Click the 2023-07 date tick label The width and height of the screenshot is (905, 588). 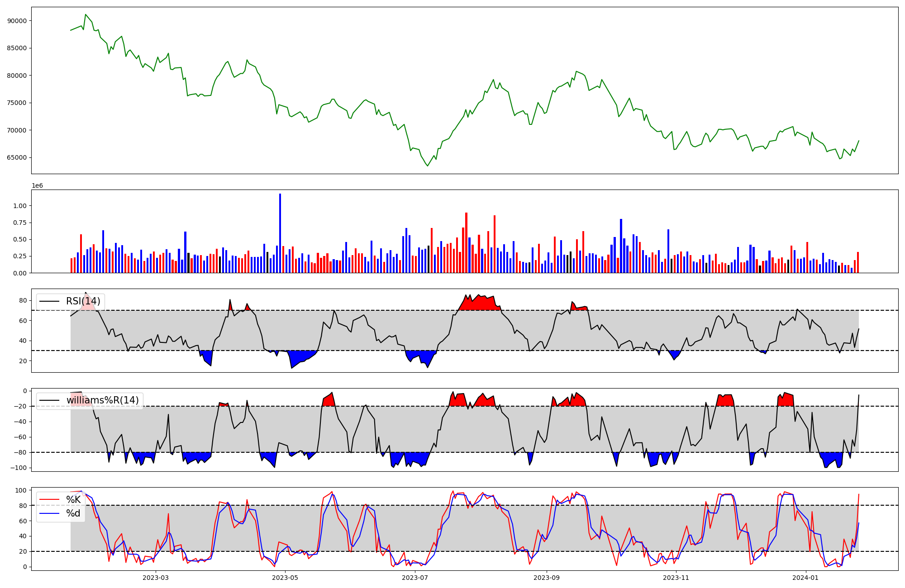tap(415, 578)
